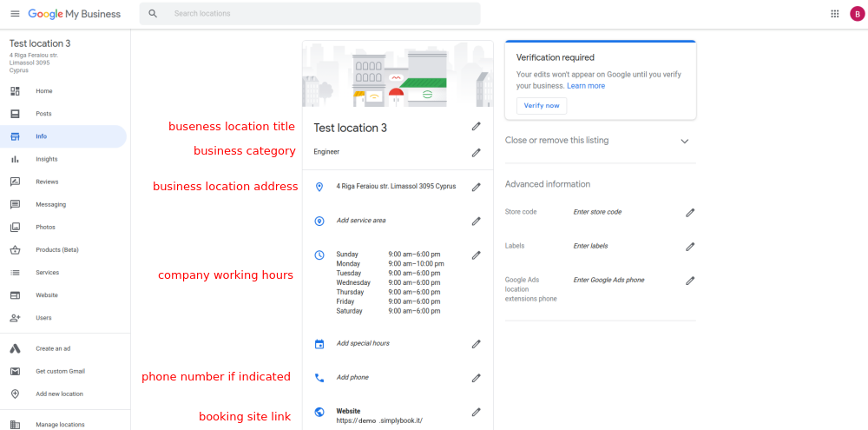Click Add special hours
Viewport: 868px width, 430px height.
click(x=363, y=343)
